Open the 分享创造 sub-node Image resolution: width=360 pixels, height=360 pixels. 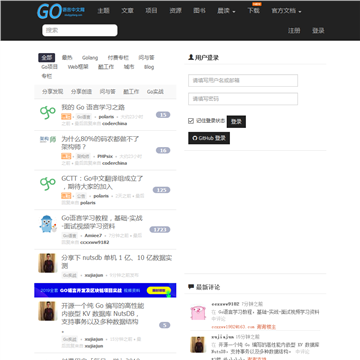coord(81,92)
